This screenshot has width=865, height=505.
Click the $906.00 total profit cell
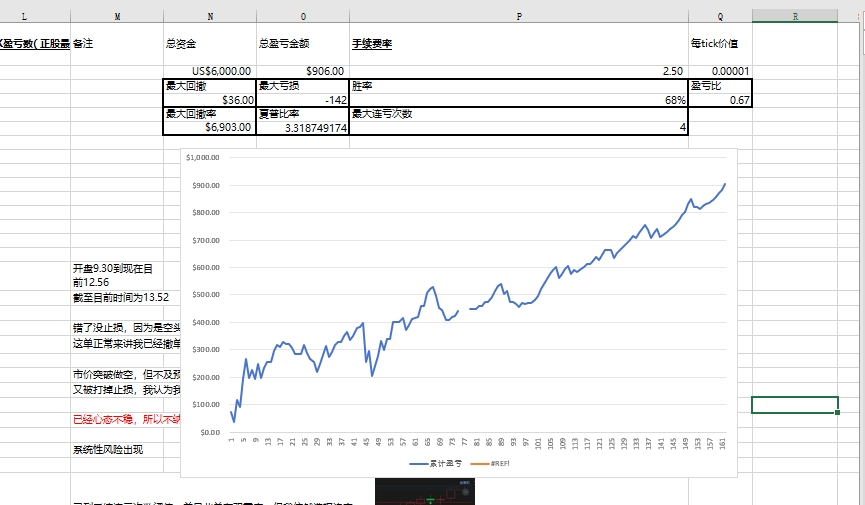303,71
